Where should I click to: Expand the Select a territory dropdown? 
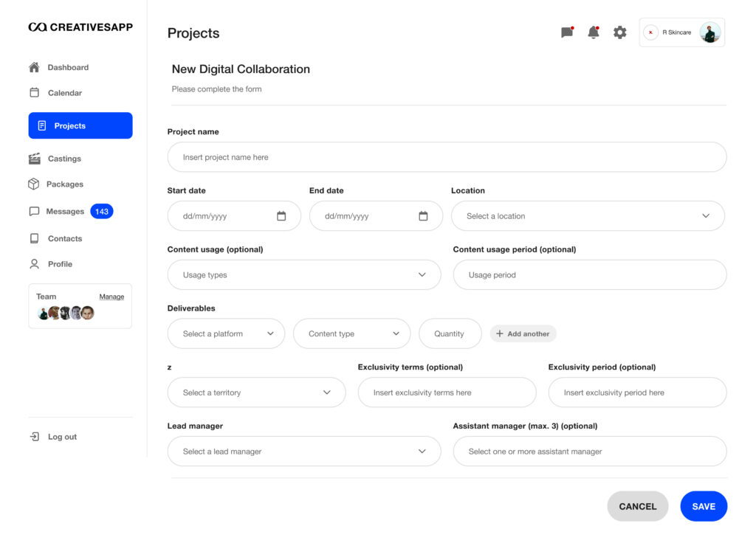pyautogui.click(x=256, y=392)
